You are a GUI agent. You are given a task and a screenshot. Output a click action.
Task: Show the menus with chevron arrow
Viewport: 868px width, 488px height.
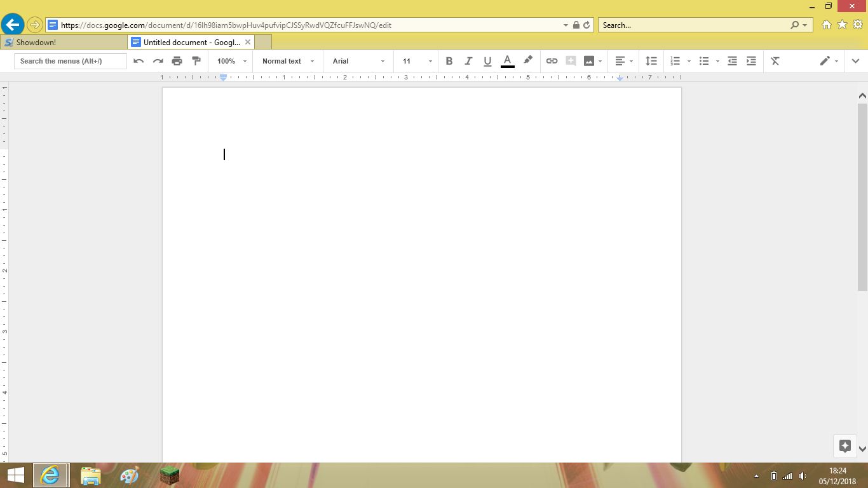click(x=855, y=61)
